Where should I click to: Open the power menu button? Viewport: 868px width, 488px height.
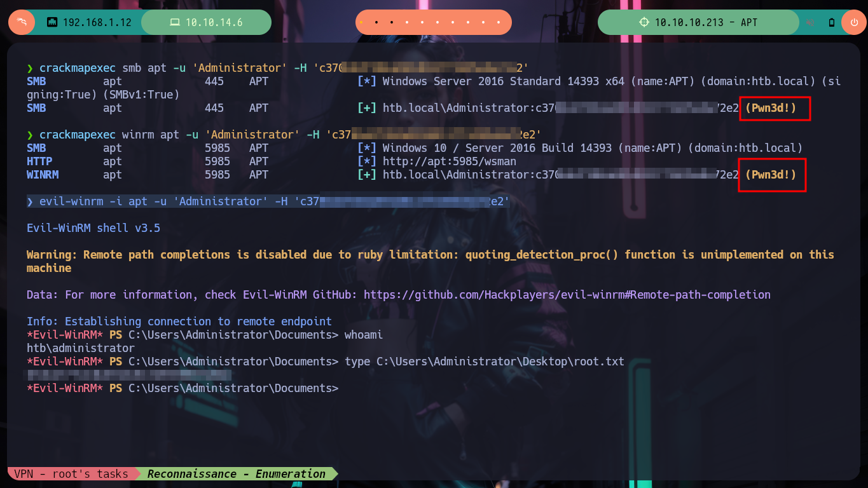pyautogui.click(x=853, y=22)
